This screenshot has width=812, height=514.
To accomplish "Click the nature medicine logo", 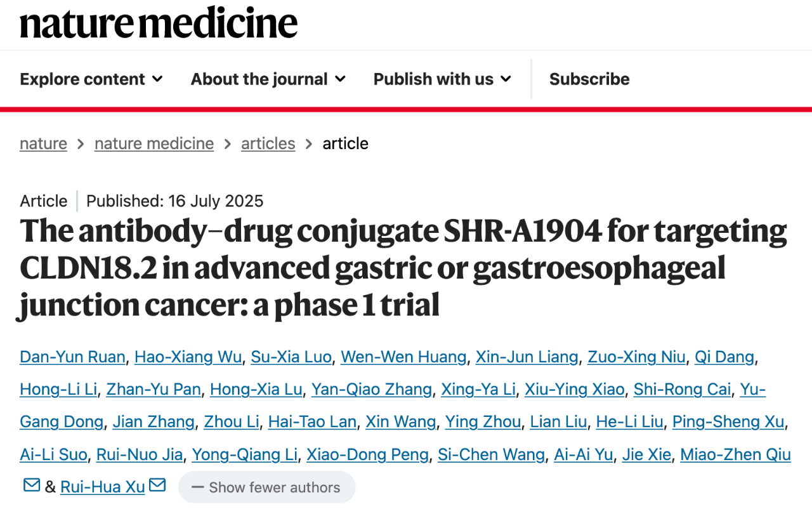I will tap(159, 23).
